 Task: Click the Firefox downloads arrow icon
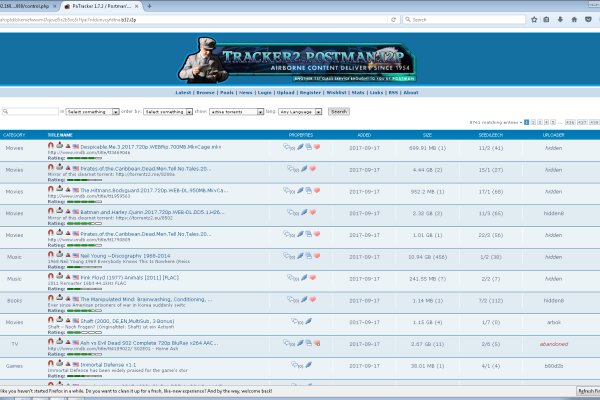click(560, 19)
